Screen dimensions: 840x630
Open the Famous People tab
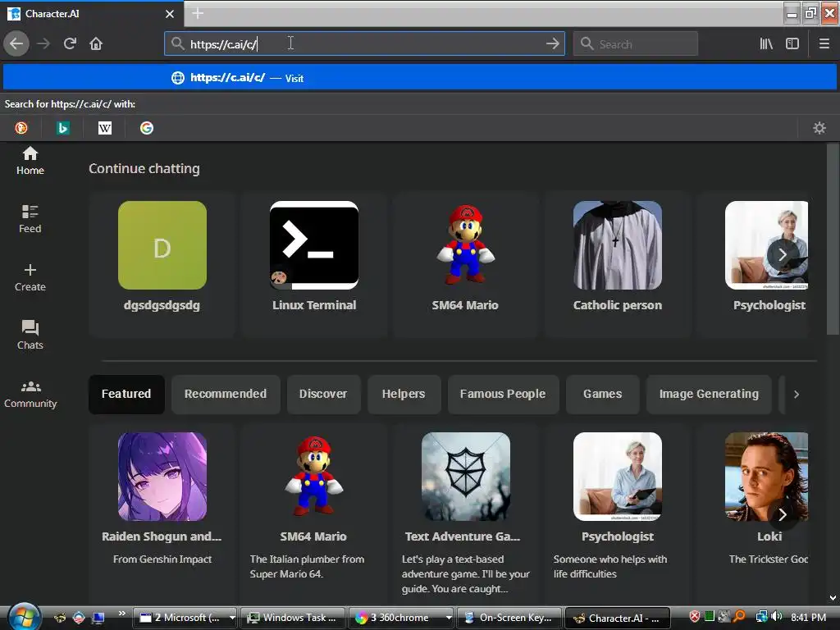(x=503, y=394)
